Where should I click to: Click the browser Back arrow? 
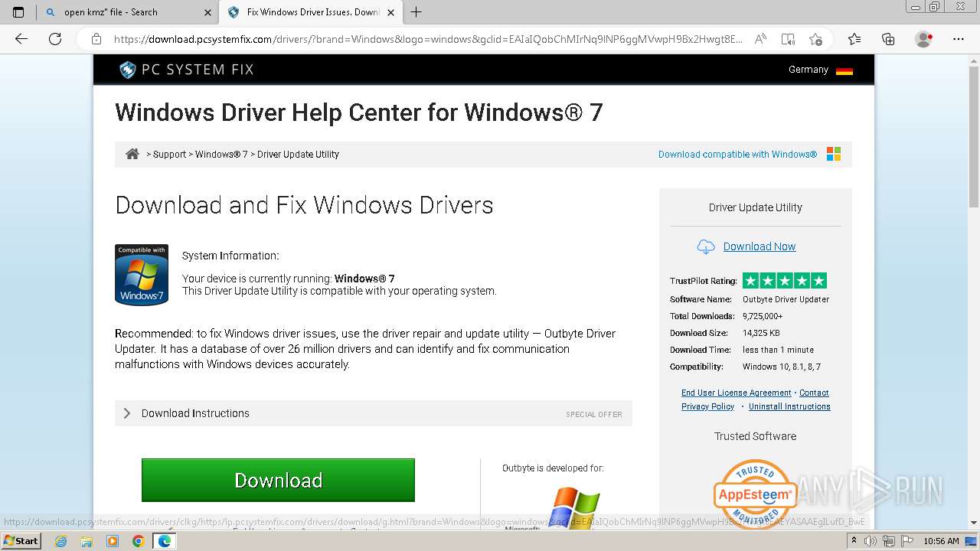tap(21, 39)
